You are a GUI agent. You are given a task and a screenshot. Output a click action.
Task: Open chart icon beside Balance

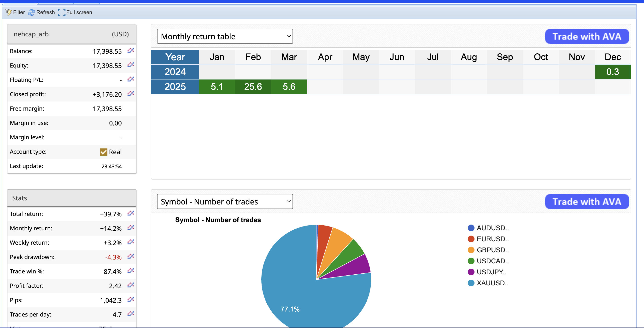coord(130,51)
